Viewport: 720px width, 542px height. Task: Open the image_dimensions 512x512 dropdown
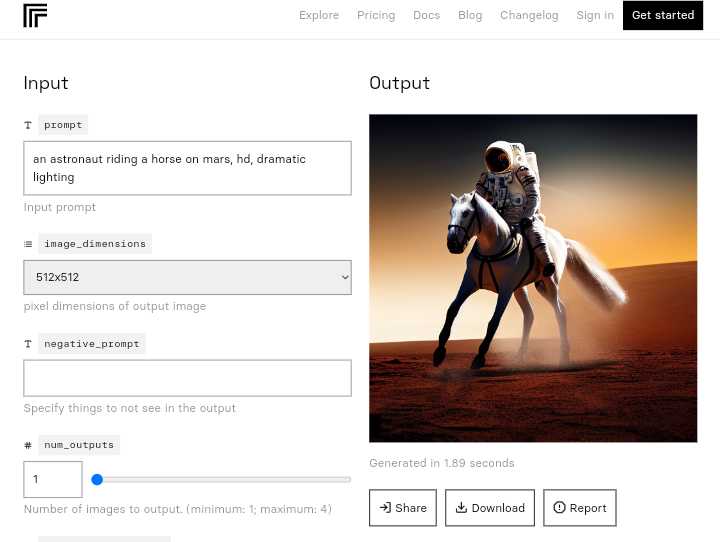pos(187,277)
